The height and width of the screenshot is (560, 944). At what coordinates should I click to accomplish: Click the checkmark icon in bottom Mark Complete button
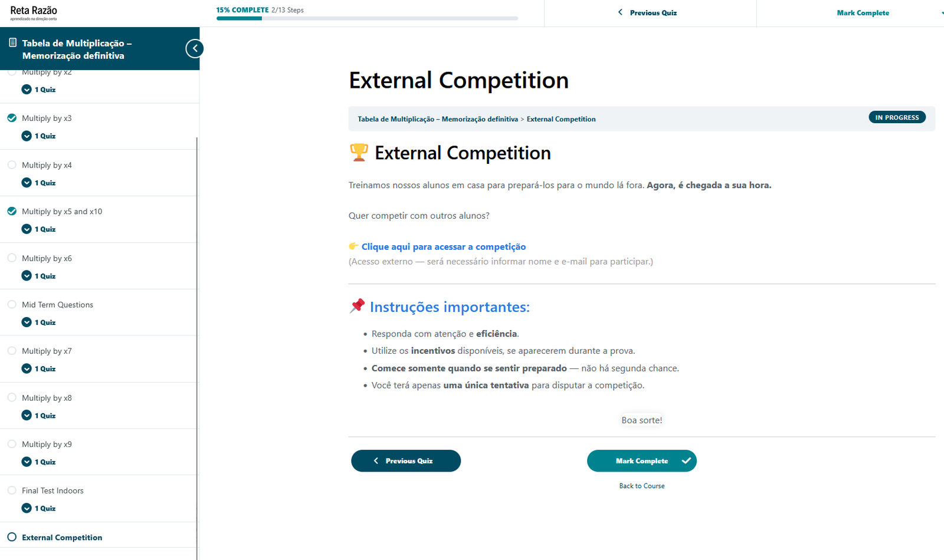click(686, 461)
